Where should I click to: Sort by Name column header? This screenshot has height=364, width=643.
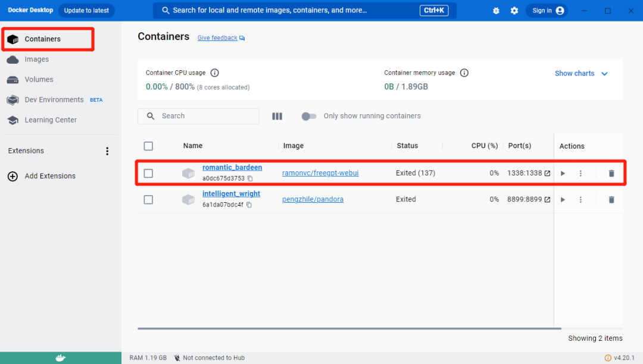193,146
